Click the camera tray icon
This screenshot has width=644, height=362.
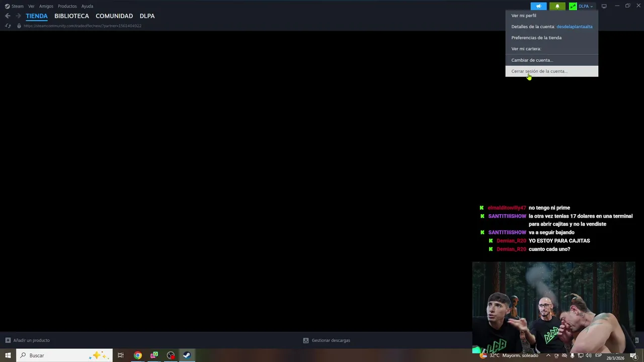[556, 355]
